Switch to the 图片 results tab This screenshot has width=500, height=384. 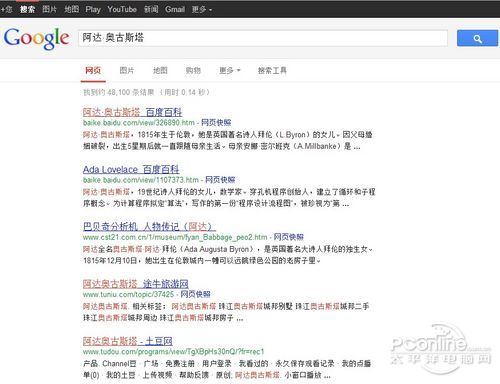[127, 70]
